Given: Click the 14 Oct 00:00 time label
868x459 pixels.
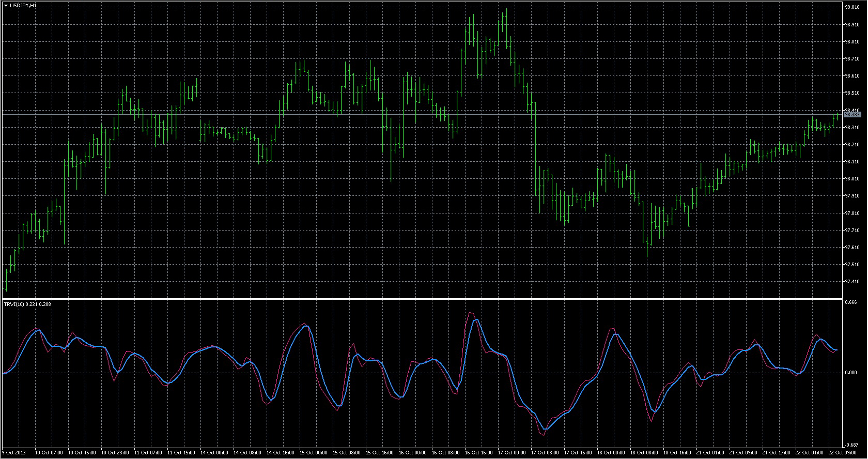Looking at the screenshot, I should [x=214, y=453].
